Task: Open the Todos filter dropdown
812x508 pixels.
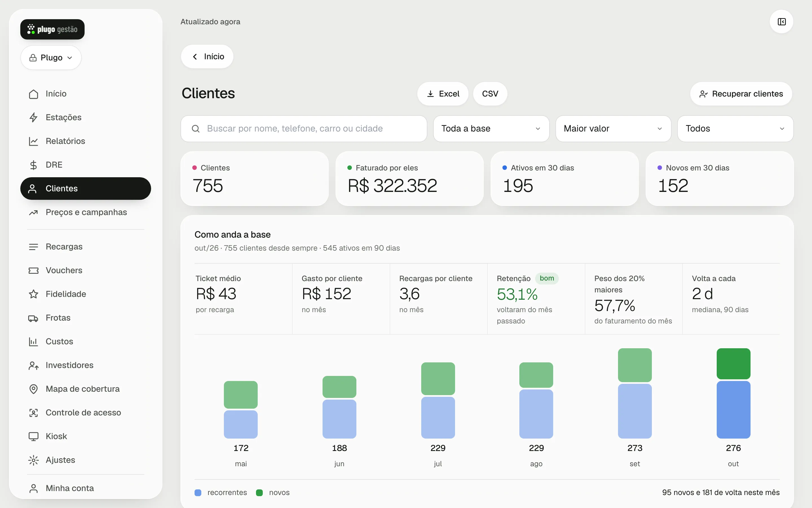Action: 735,129
